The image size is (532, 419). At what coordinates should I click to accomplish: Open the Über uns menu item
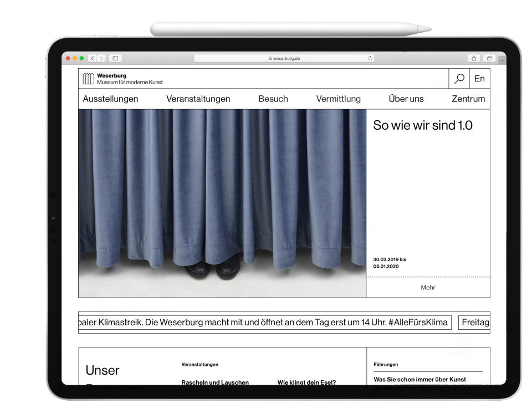tap(406, 99)
